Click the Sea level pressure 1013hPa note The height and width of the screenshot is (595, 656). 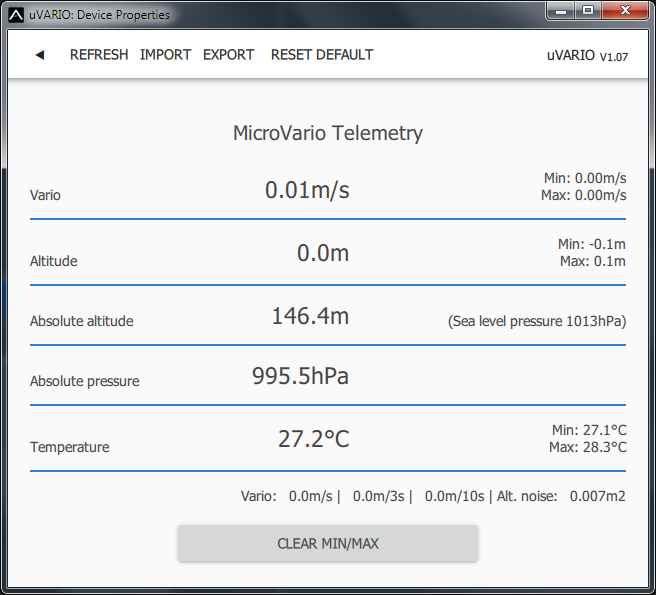(x=536, y=321)
